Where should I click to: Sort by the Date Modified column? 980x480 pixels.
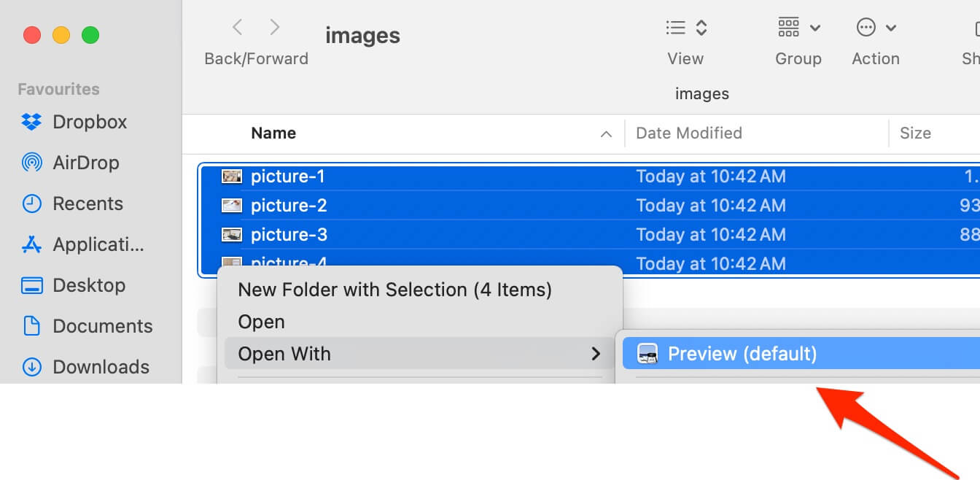tap(688, 133)
